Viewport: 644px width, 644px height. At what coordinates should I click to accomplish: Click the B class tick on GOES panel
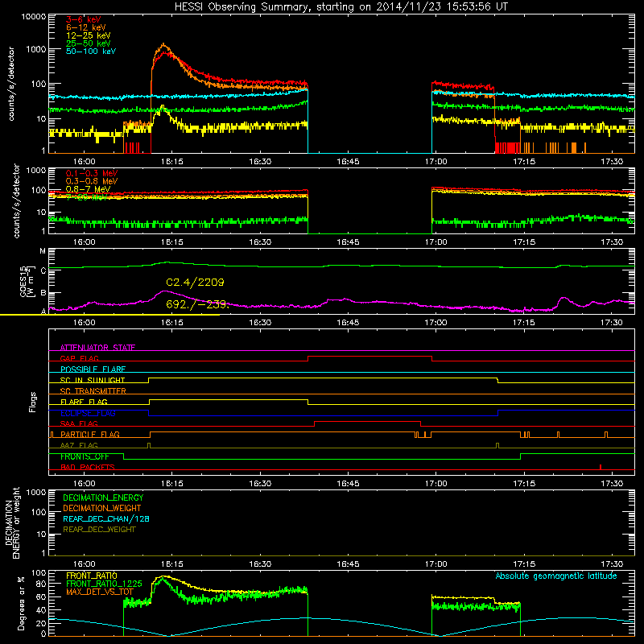coord(43,293)
